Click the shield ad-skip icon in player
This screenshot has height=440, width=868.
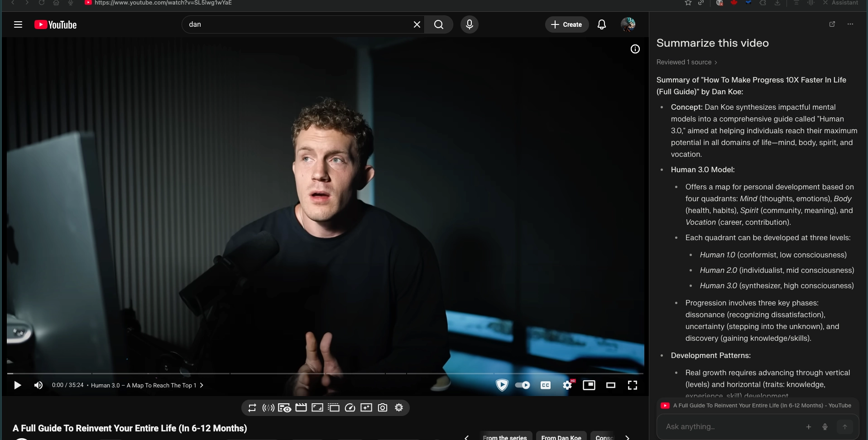pos(502,385)
